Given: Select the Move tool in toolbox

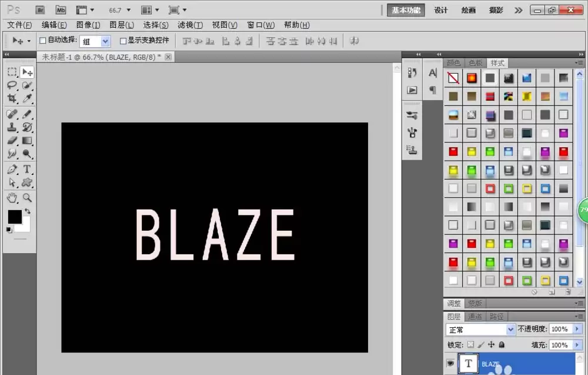Looking at the screenshot, I should point(27,72).
